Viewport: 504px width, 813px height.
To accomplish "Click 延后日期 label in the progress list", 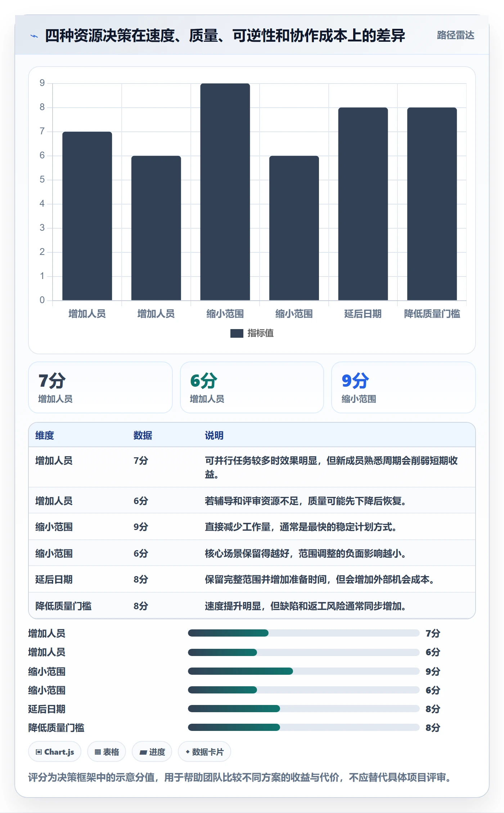I will [x=47, y=709].
